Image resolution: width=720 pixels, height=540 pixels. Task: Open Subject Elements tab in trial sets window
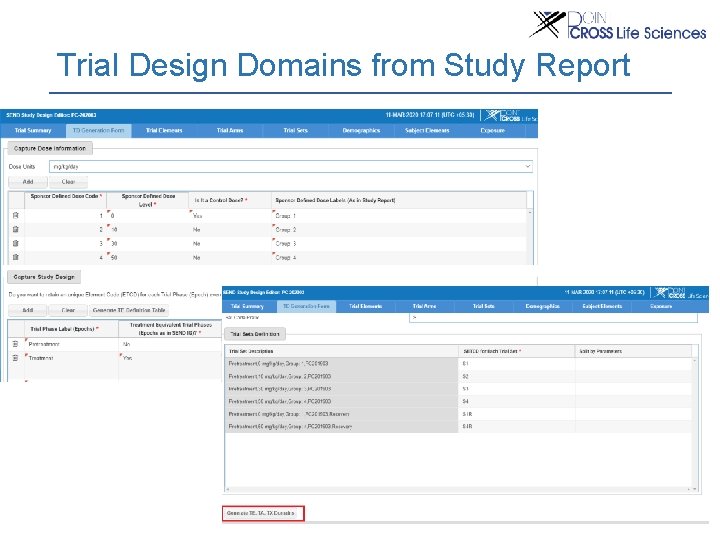602,306
